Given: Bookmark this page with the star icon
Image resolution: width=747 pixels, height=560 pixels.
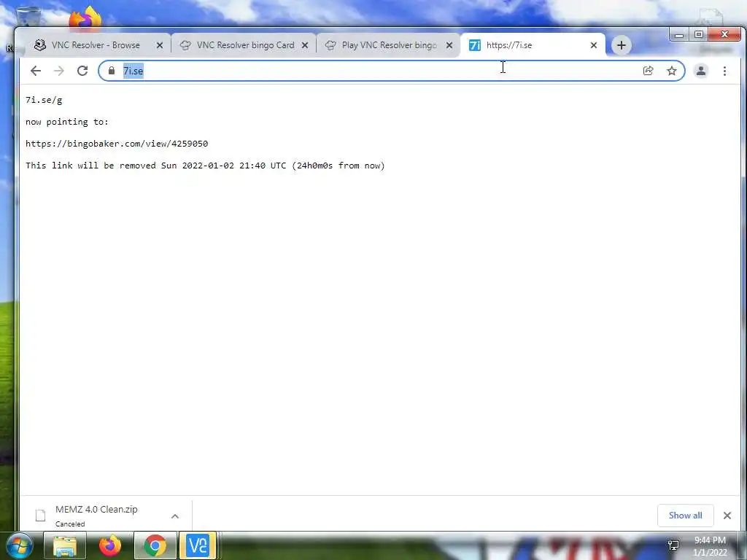Looking at the screenshot, I should coord(672,71).
